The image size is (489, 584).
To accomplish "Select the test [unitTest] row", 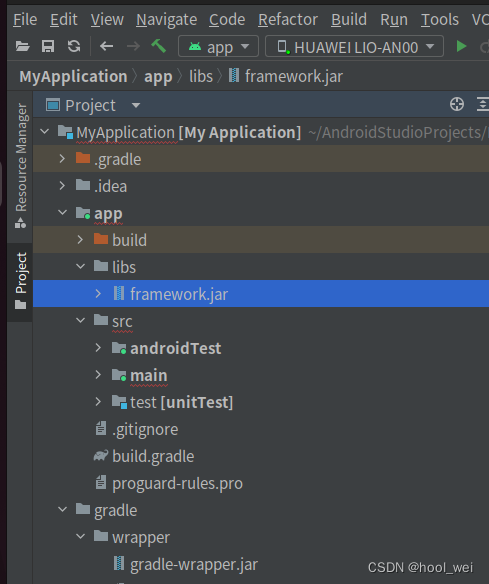I will click(x=261, y=402).
